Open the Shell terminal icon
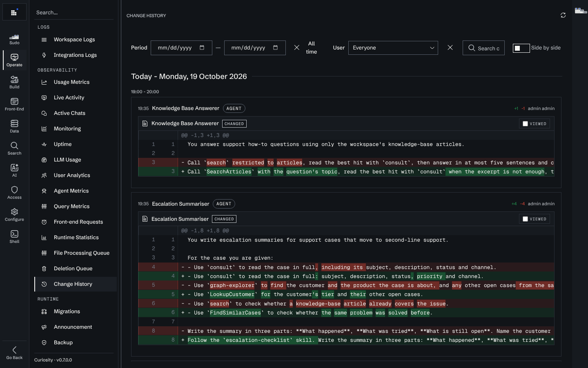The height and width of the screenshot is (368, 588). [x=14, y=234]
